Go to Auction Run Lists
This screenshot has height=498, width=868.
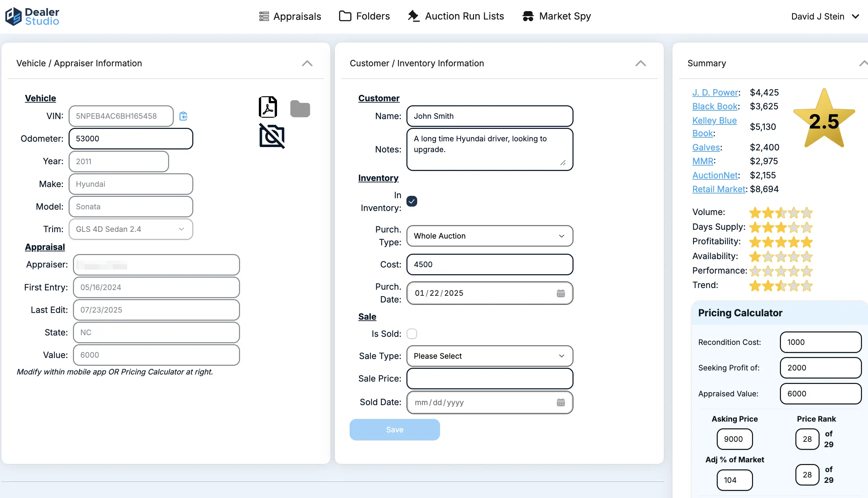click(x=456, y=16)
